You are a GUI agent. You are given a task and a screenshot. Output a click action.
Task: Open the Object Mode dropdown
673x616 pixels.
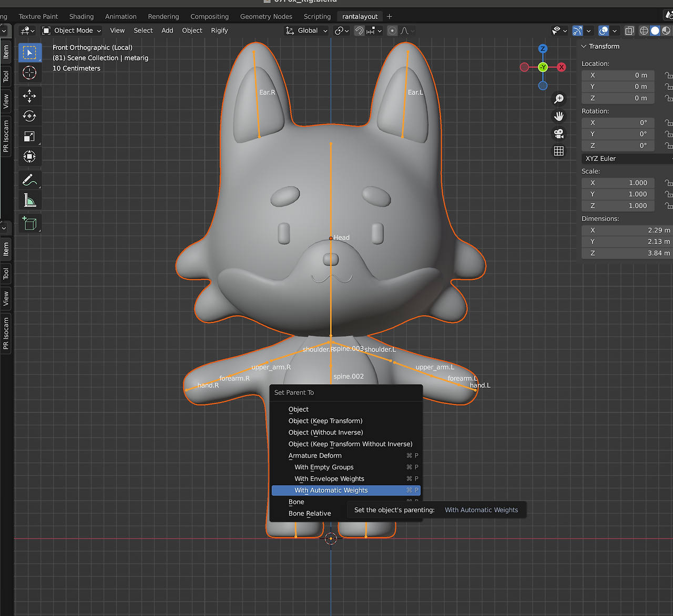click(x=72, y=31)
